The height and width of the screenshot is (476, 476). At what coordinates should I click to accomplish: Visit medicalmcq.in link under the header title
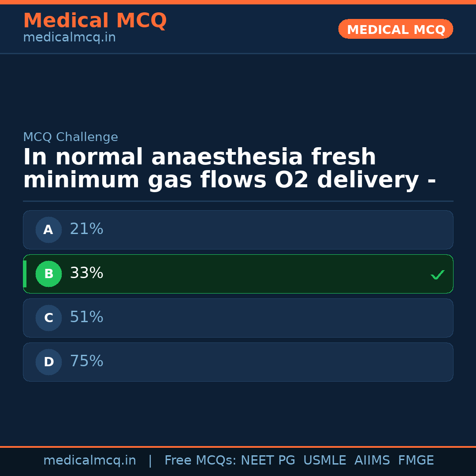pos(69,38)
